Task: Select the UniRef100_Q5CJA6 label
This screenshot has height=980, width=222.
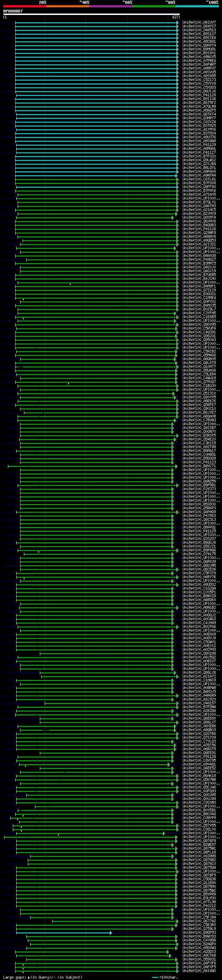Action: coord(199,787)
